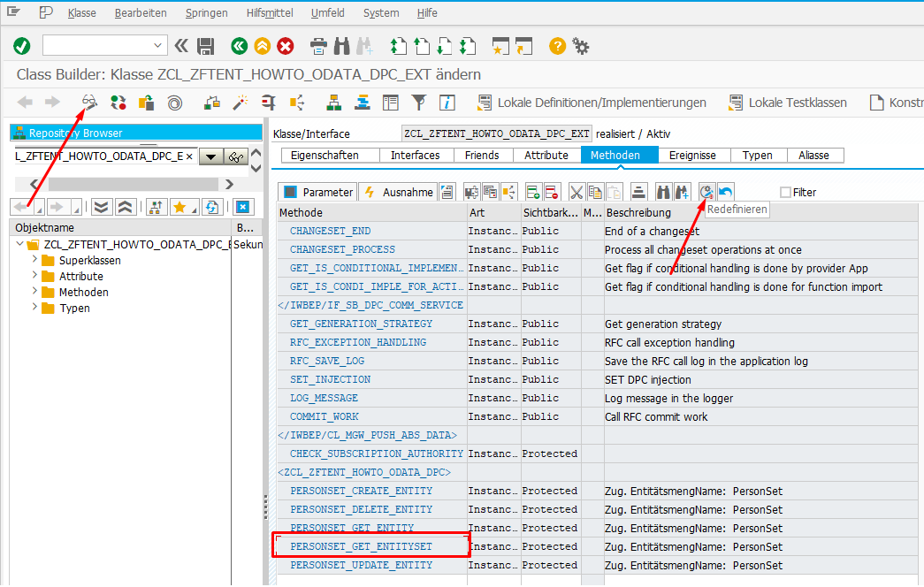The image size is (924, 587).
Task: Click the Save diskette icon
Action: tap(206, 46)
